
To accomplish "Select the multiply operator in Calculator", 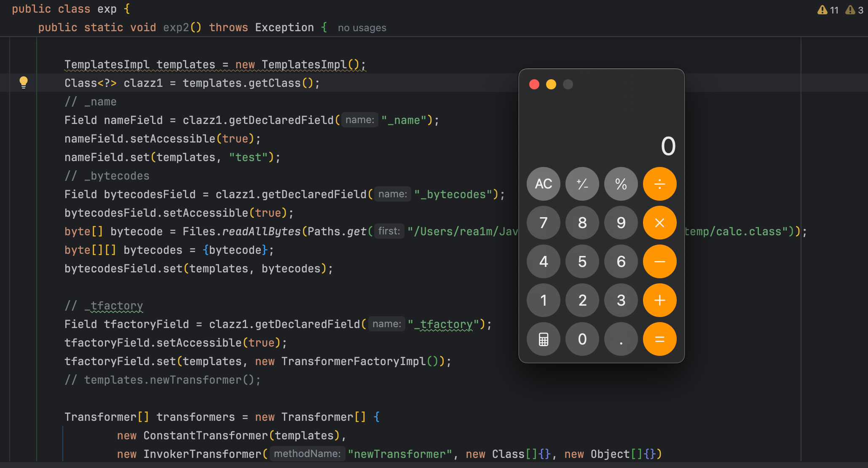I will (660, 223).
